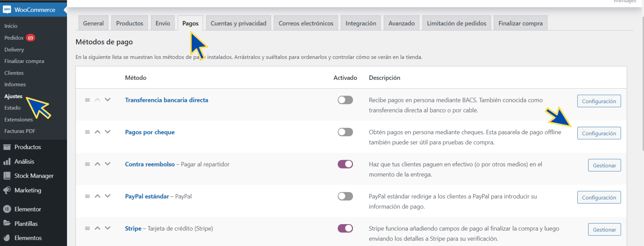Open the PayPal estándar link
Image resolution: width=644 pixels, height=246 pixels.
click(147, 196)
